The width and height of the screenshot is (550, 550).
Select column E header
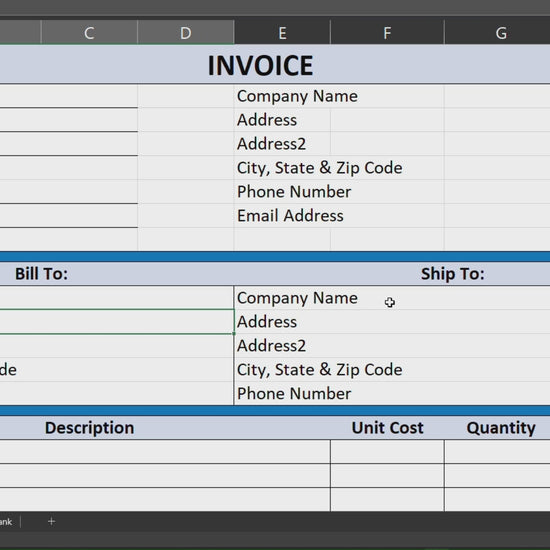[x=282, y=33]
